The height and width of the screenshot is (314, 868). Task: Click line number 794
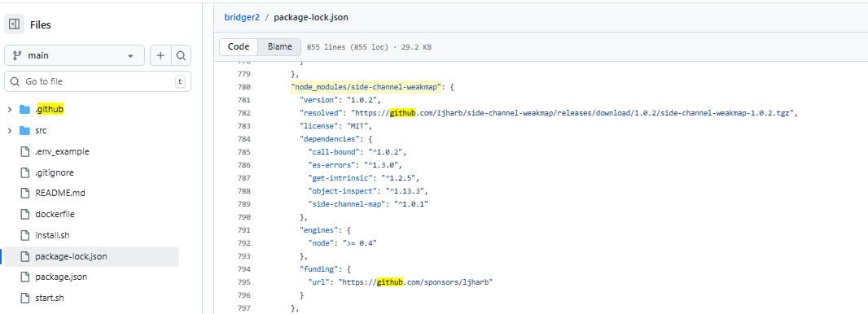click(x=243, y=269)
